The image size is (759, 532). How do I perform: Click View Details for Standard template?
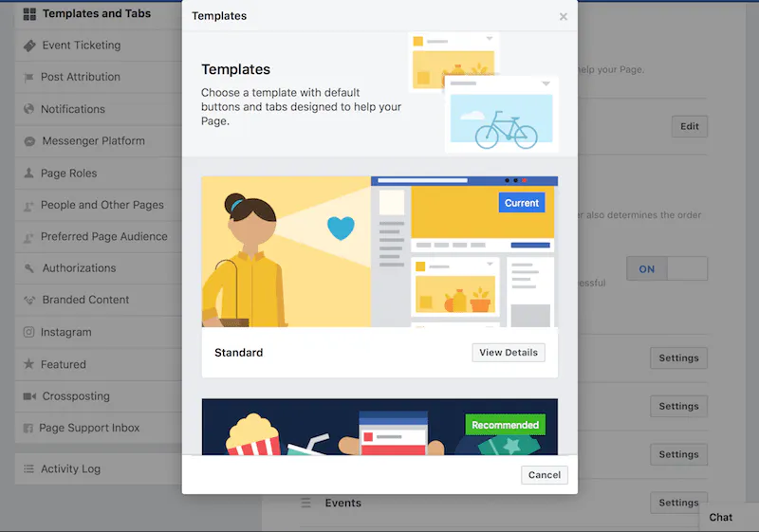(509, 353)
